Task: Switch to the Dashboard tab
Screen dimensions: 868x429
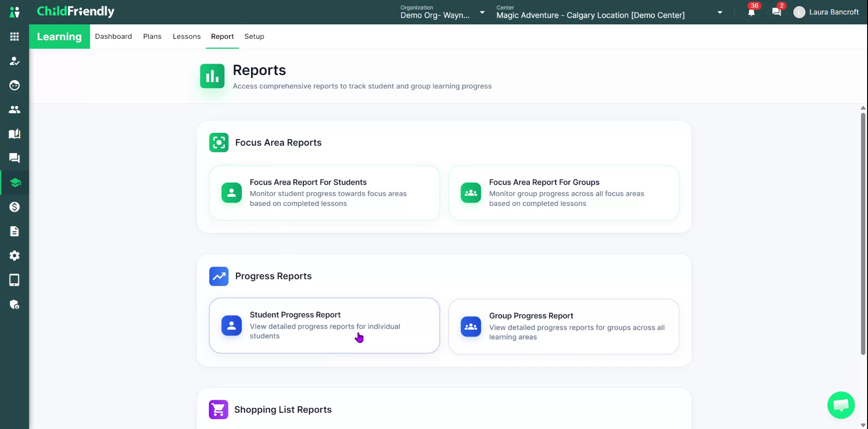Action: point(113,37)
